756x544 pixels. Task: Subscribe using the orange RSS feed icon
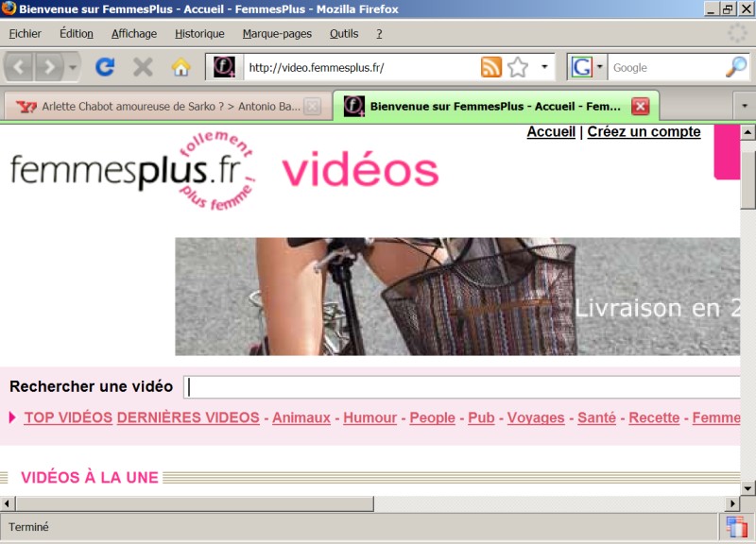click(491, 67)
